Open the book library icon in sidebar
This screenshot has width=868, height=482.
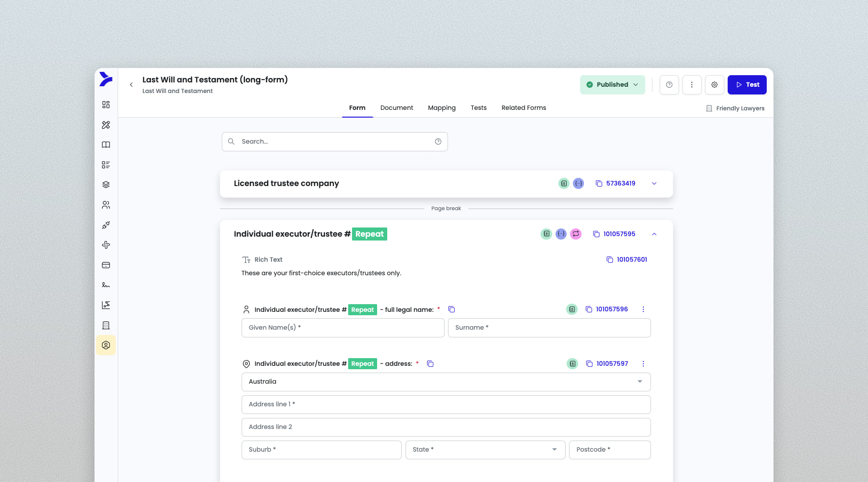[x=106, y=145]
